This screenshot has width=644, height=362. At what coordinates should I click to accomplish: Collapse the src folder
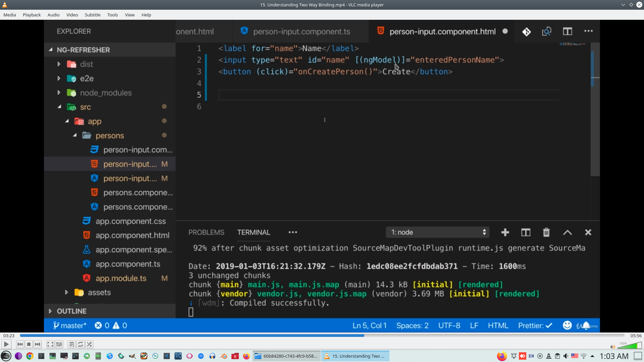pos(59,107)
